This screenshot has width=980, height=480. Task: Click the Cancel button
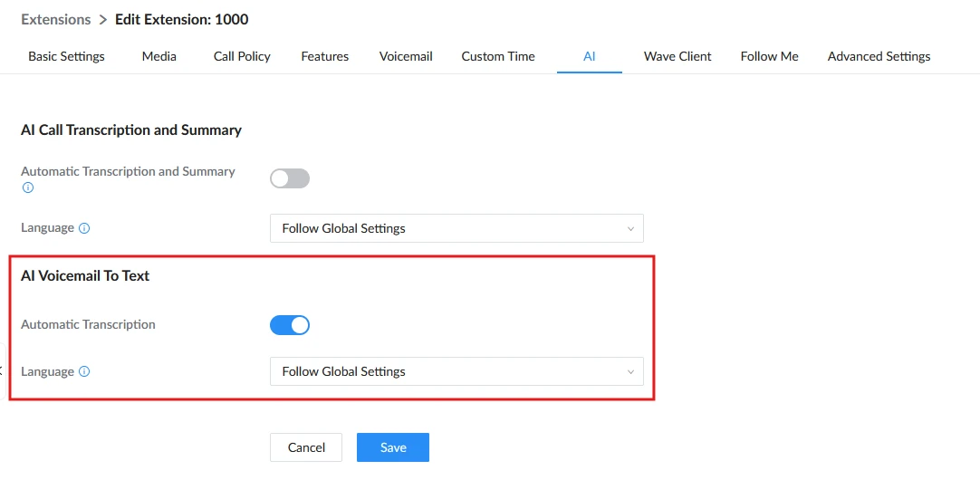click(306, 447)
